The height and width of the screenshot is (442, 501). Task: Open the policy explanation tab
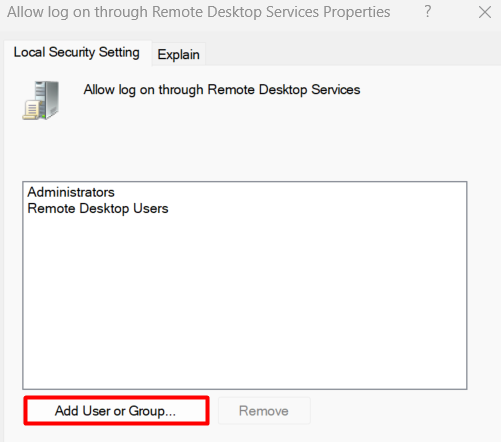point(178,54)
